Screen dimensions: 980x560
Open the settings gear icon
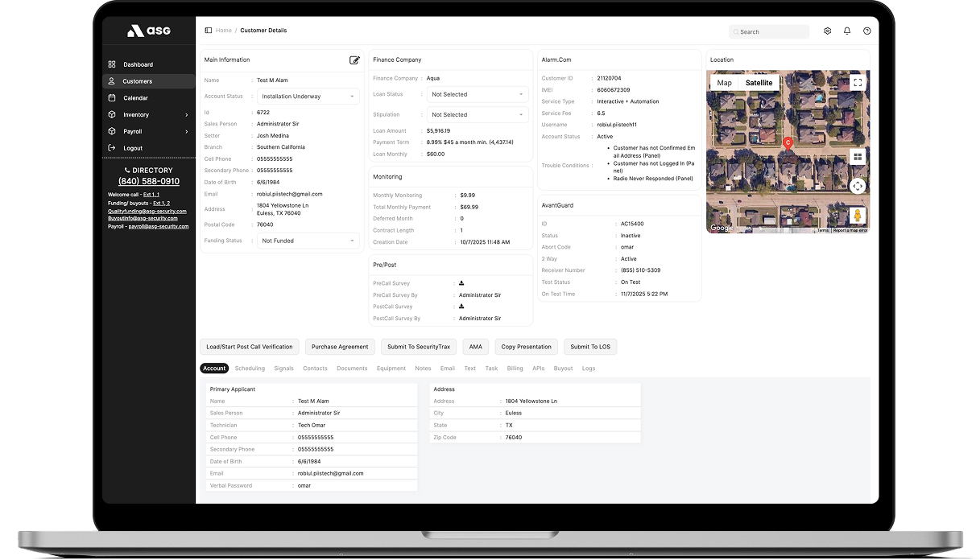(x=827, y=31)
